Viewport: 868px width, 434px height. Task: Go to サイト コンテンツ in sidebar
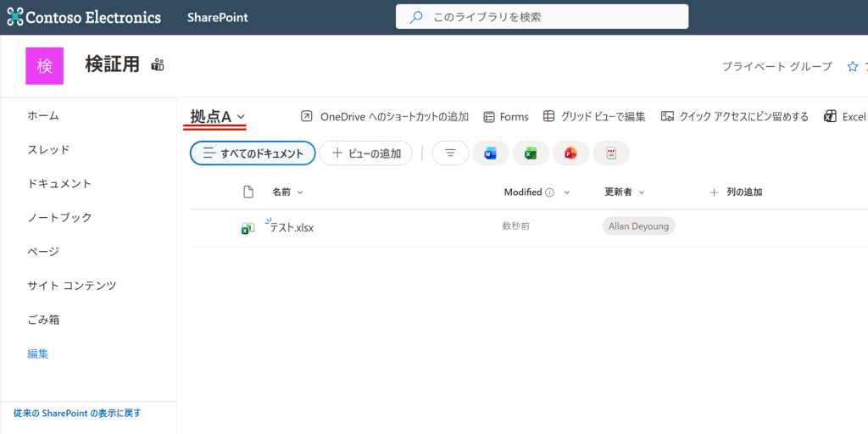click(72, 286)
